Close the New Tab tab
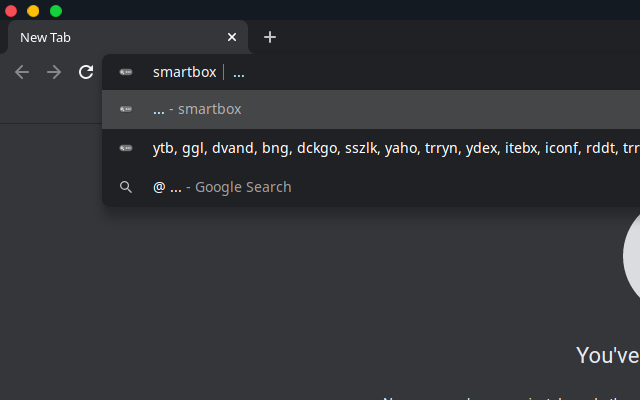640x400 pixels. [x=232, y=37]
